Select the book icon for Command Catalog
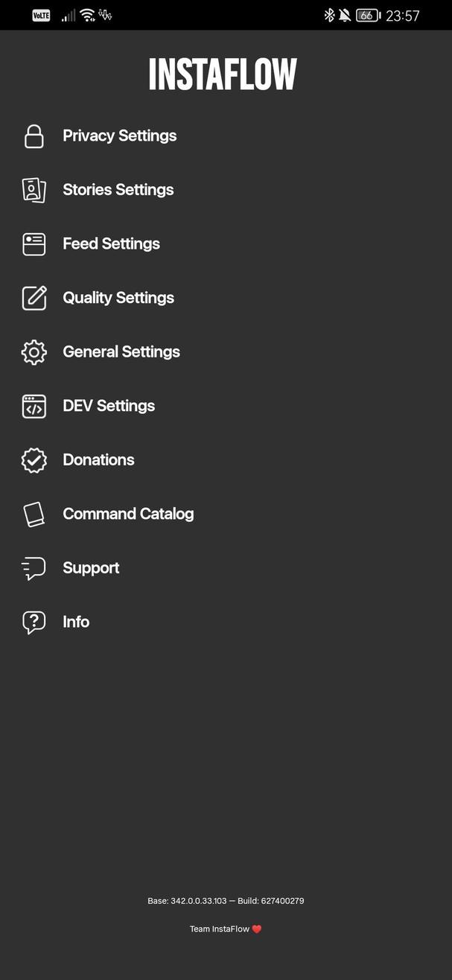The width and height of the screenshot is (452, 980). [x=34, y=514]
